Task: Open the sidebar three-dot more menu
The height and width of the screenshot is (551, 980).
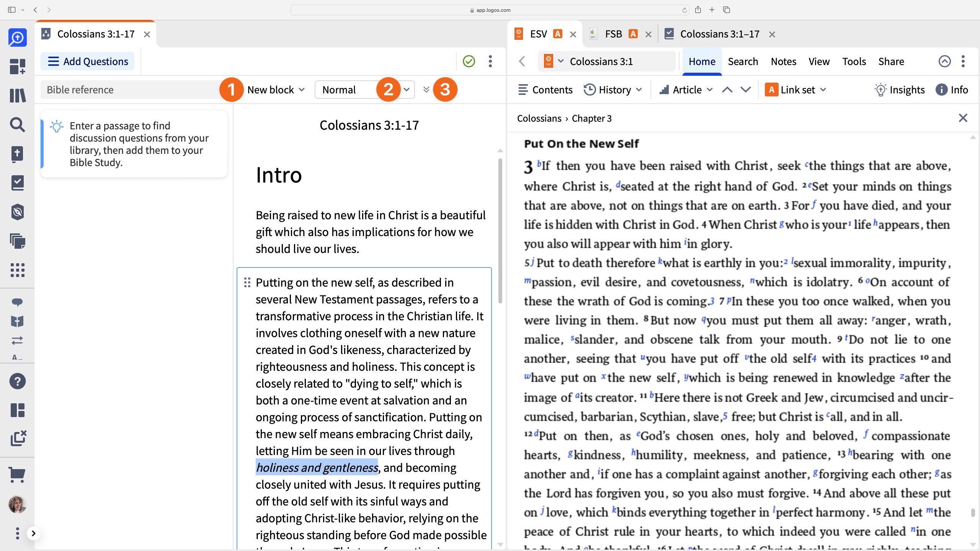Action: tap(17, 533)
